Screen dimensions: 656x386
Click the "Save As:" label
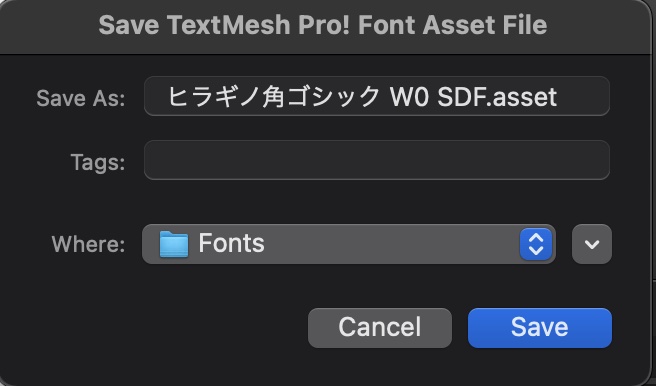tap(81, 99)
